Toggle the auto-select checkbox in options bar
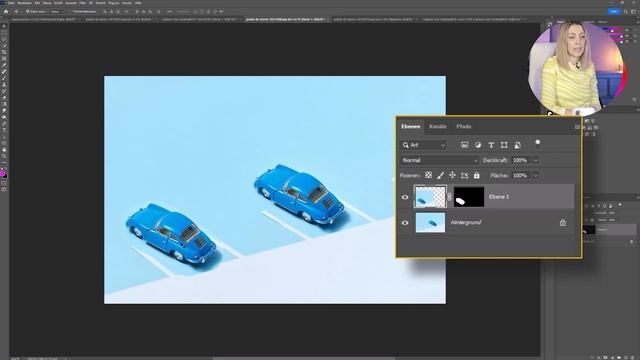 point(28,11)
